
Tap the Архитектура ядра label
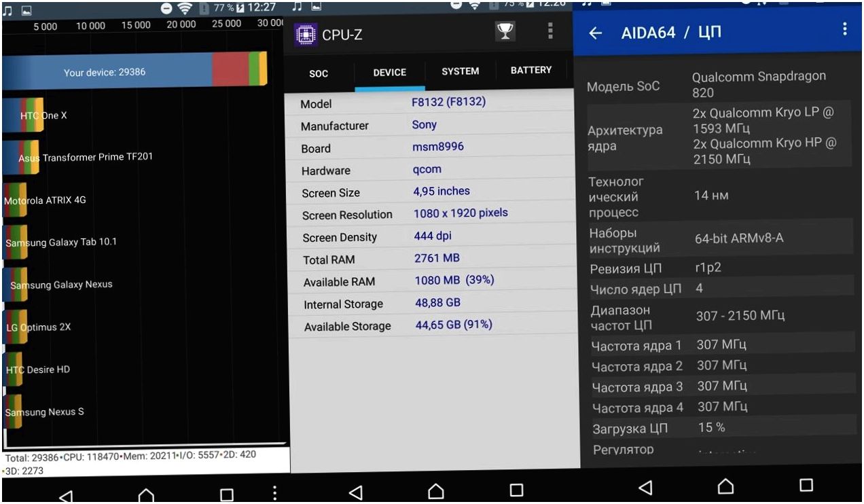coord(625,138)
